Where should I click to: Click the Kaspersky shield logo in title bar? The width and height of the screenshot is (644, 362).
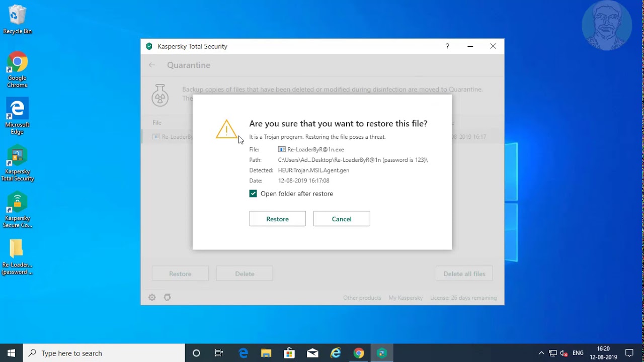149,46
